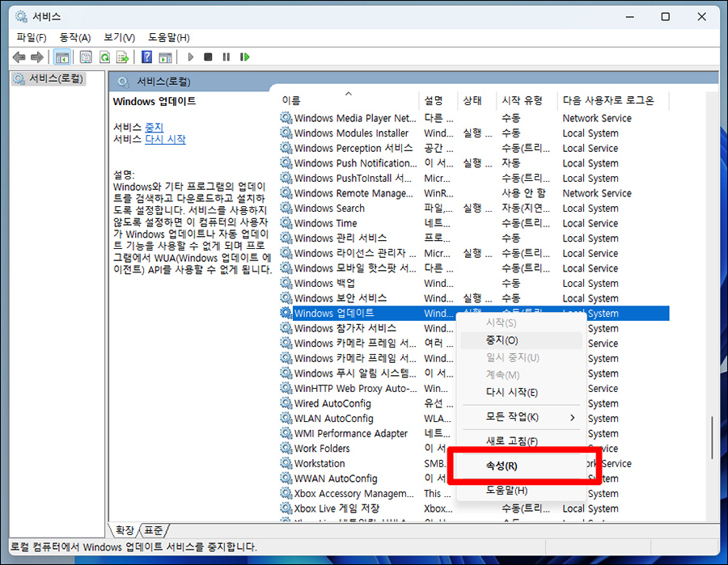Viewport: 728px width, 565px height.
Task: Click the gear icon for Wired AutoConfig
Action: pyautogui.click(x=286, y=403)
